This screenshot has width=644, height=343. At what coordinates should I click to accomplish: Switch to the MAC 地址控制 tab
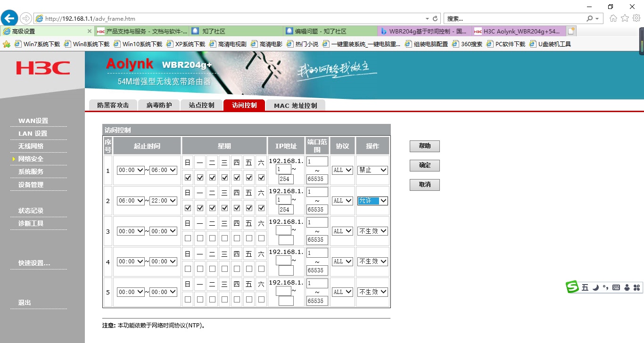point(296,105)
